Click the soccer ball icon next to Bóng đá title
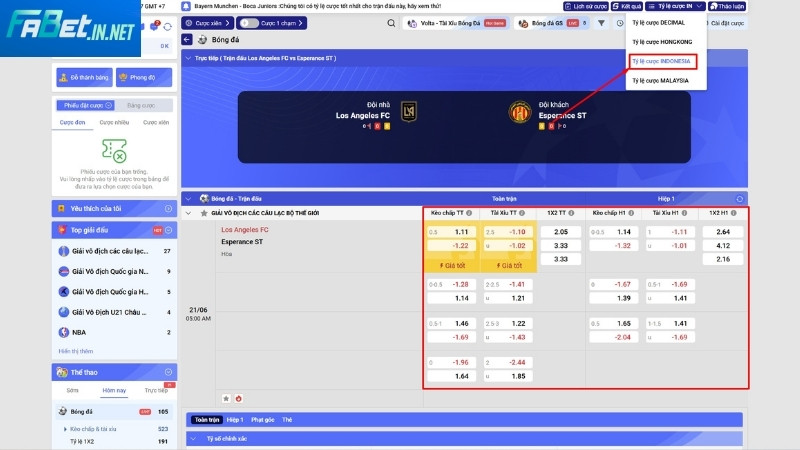Image resolution: width=800 pixels, height=450 pixels. [x=203, y=40]
